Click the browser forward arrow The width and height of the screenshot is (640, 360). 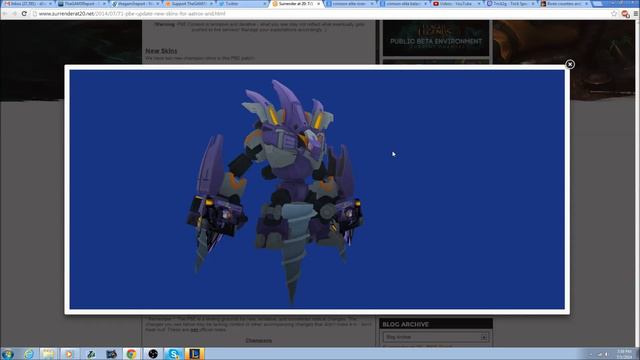14,13
